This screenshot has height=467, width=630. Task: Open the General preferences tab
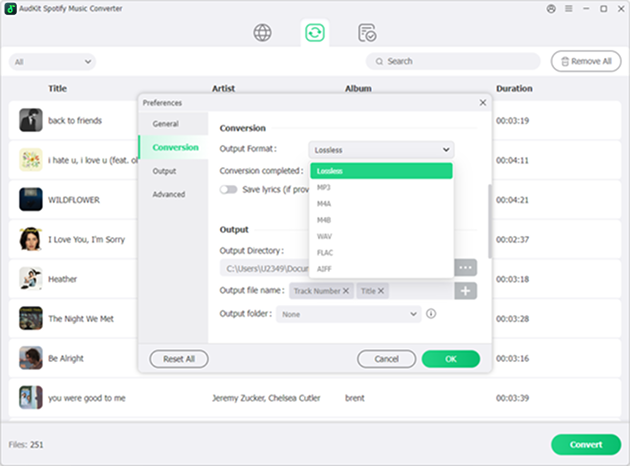[x=173, y=123]
